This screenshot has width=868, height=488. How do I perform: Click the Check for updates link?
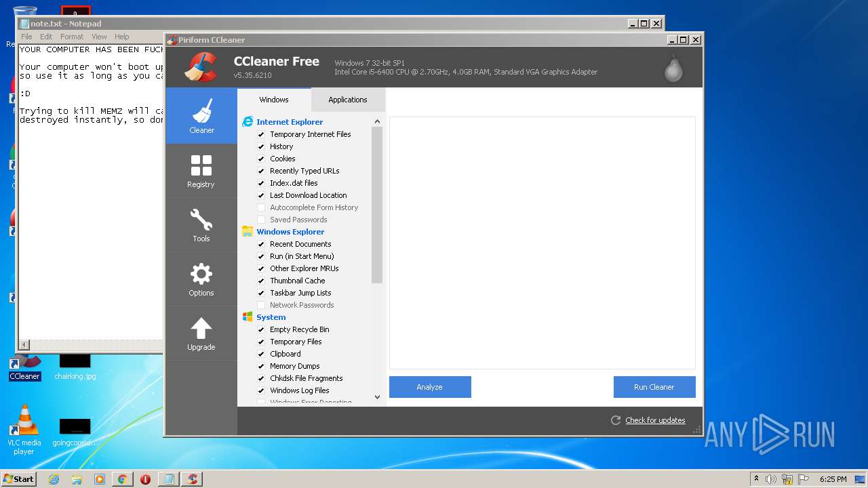click(x=655, y=420)
